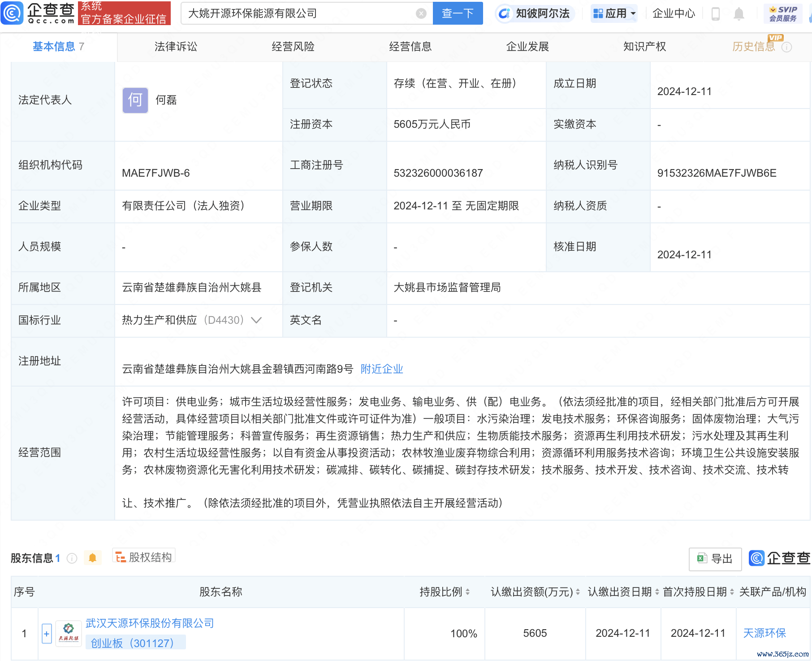812x661 pixels.
Task: Switch to 企业发展 tab
Action: click(527, 47)
